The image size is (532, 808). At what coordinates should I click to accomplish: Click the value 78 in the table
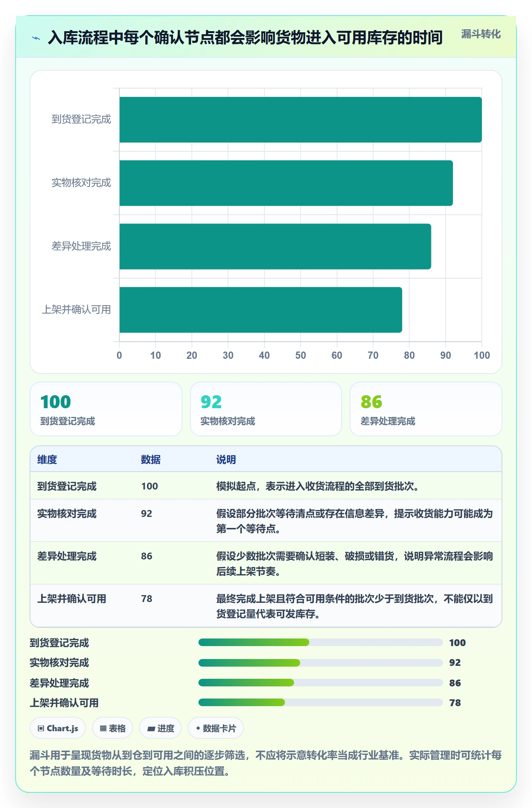click(x=147, y=599)
